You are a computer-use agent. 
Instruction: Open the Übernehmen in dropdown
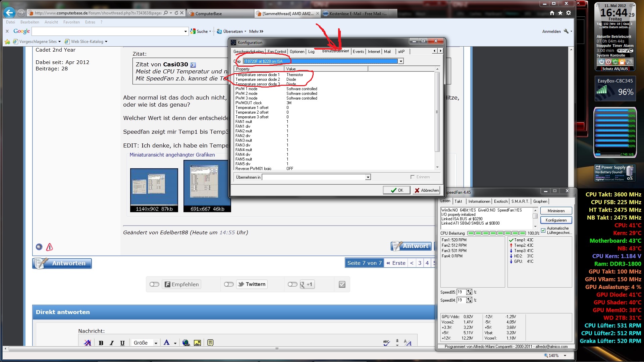368,177
